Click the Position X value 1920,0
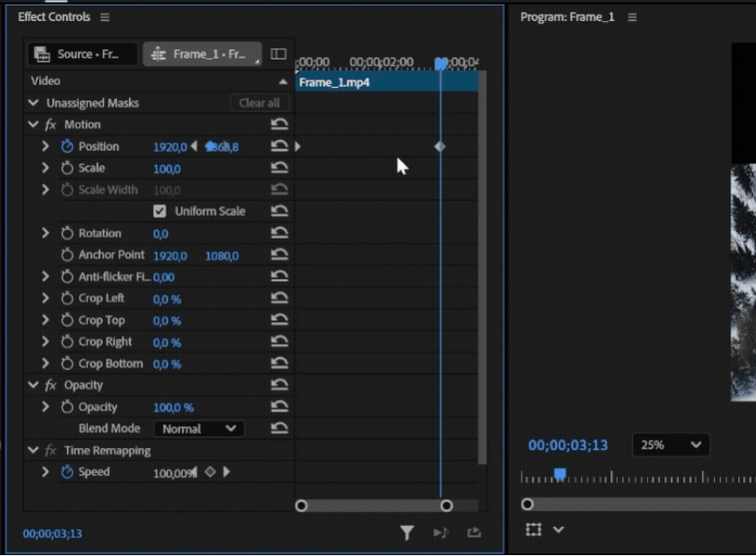The height and width of the screenshot is (556, 756). 169,147
